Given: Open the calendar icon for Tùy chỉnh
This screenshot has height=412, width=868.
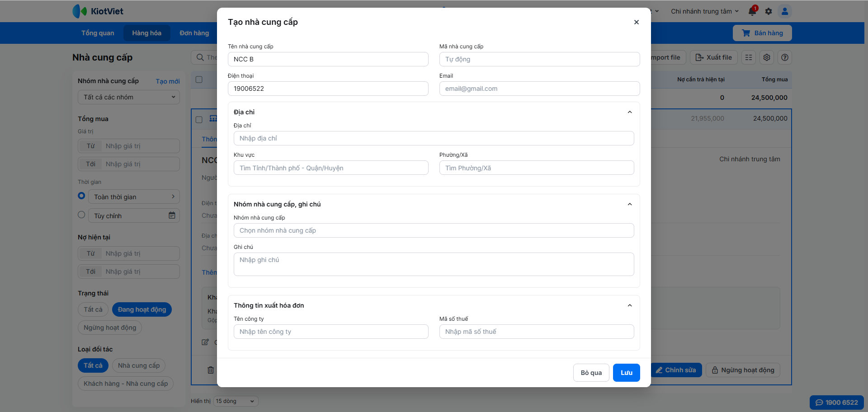Looking at the screenshot, I should 172,215.
